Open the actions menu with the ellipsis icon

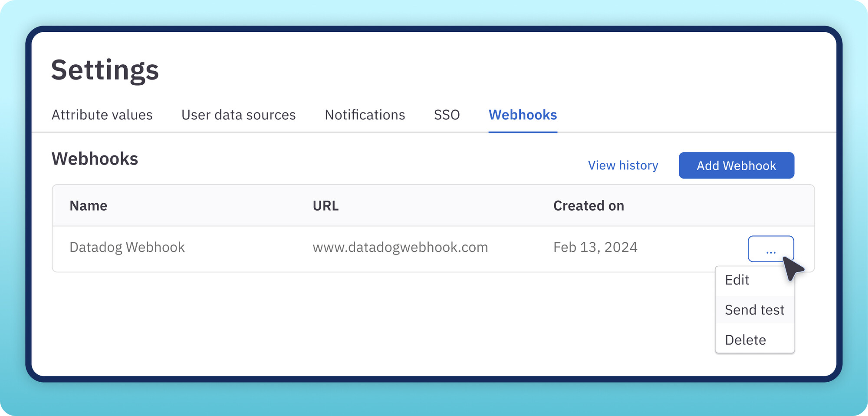point(771,249)
